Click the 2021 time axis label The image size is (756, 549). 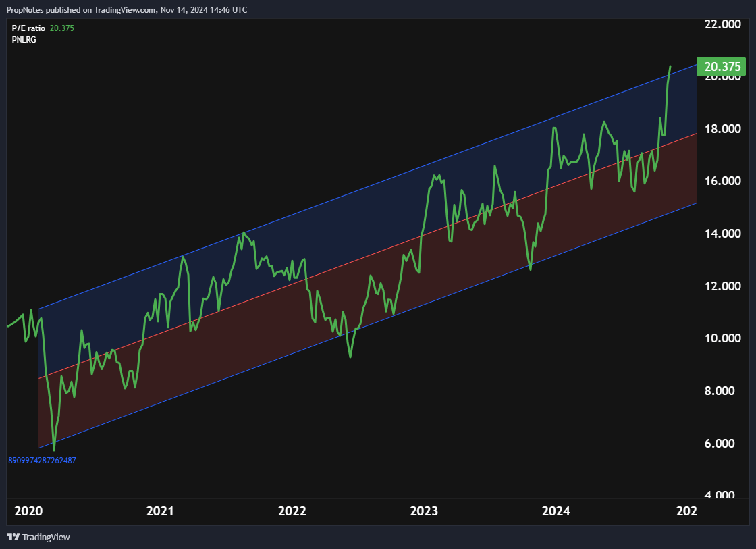click(x=160, y=511)
